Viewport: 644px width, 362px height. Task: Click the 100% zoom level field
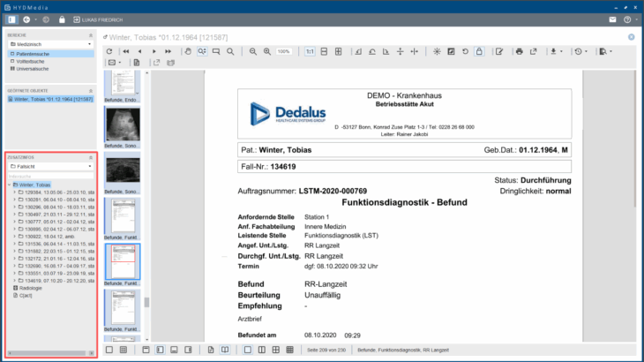(x=283, y=52)
